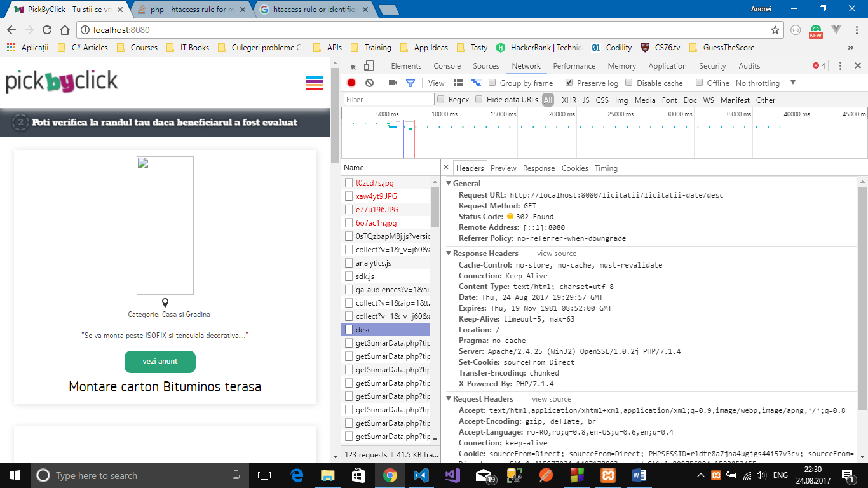Open the CS76.tv bookmark

click(660, 48)
